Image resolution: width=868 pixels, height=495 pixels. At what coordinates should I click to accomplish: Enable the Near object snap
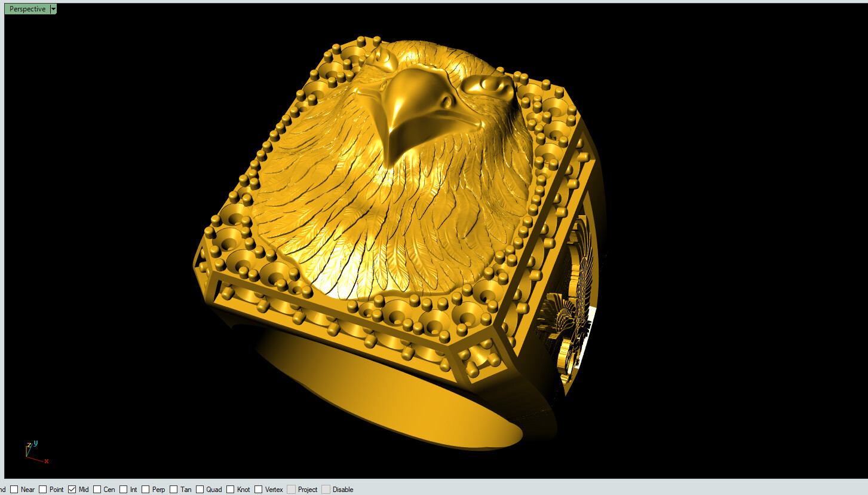(x=14, y=489)
